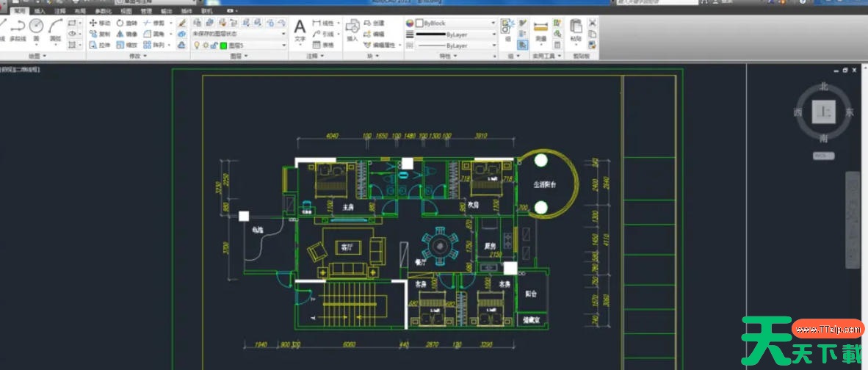
Task: Open the View (视图) ribbon tab
Action: (x=126, y=12)
